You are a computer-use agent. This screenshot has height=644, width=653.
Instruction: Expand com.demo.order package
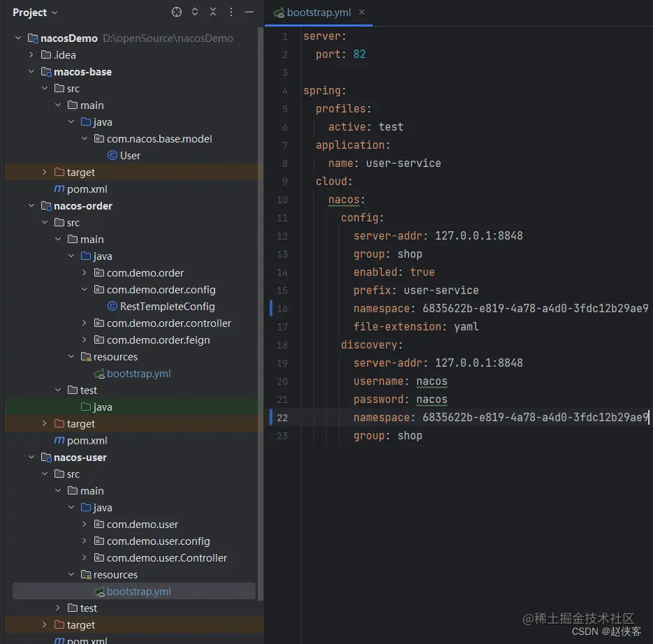click(x=84, y=272)
